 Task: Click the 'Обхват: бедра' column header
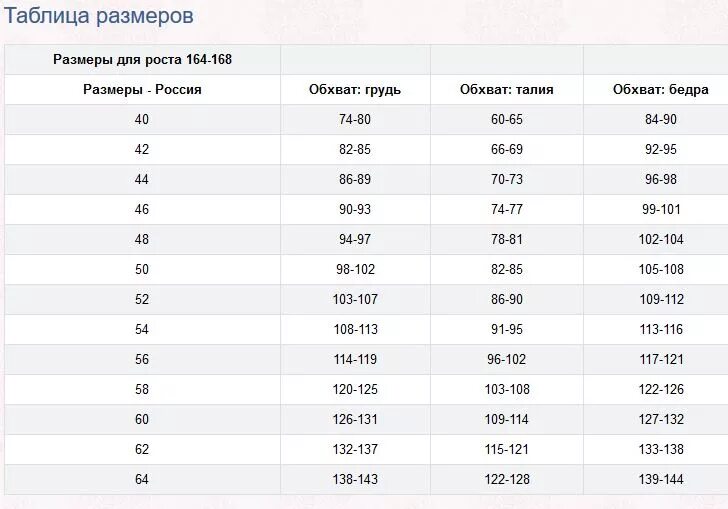(x=661, y=90)
